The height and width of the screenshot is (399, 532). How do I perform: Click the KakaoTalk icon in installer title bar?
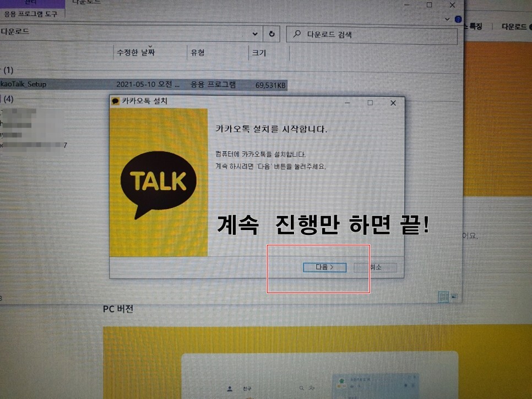tap(115, 101)
